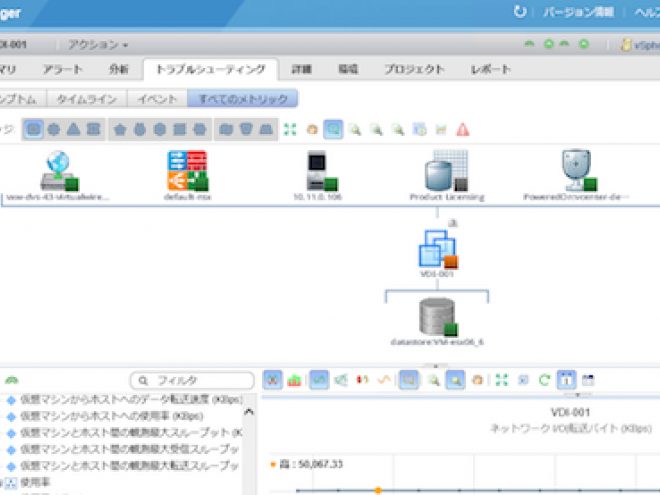This screenshot has width=660, height=495.
Task: Toggle highlighted magnifier icon in chart toolbar
Action: click(x=455, y=380)
